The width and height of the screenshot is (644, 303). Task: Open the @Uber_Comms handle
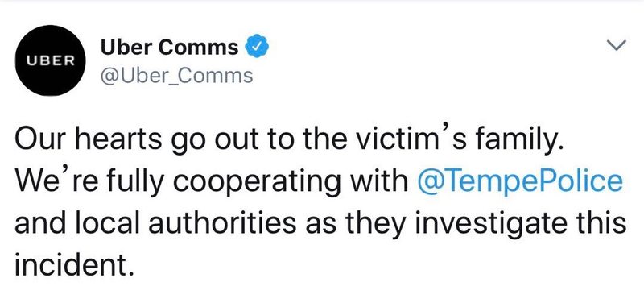click(176, 76)
